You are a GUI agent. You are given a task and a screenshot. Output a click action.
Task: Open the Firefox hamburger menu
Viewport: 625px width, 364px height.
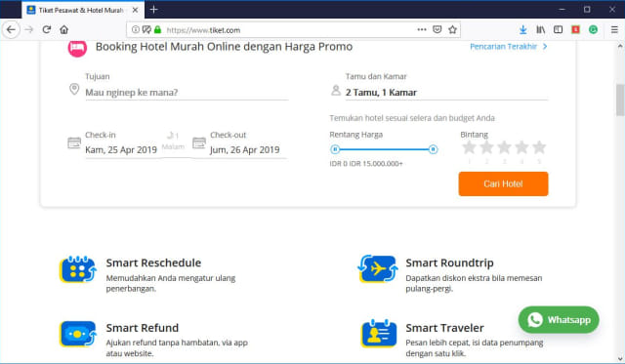pos(614,29)
